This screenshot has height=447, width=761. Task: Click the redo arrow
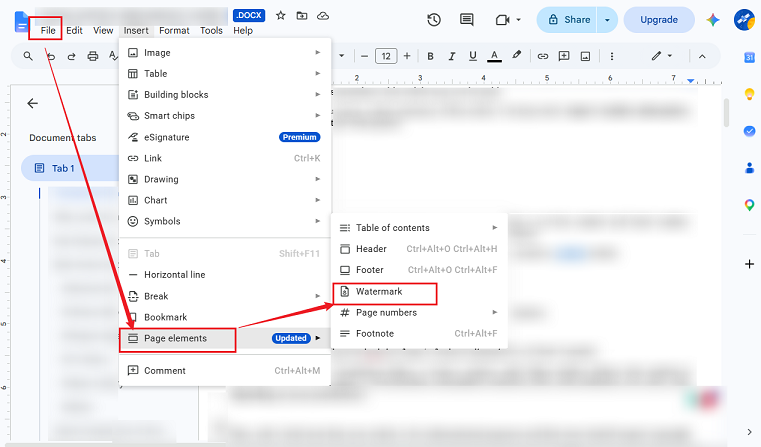71,56
